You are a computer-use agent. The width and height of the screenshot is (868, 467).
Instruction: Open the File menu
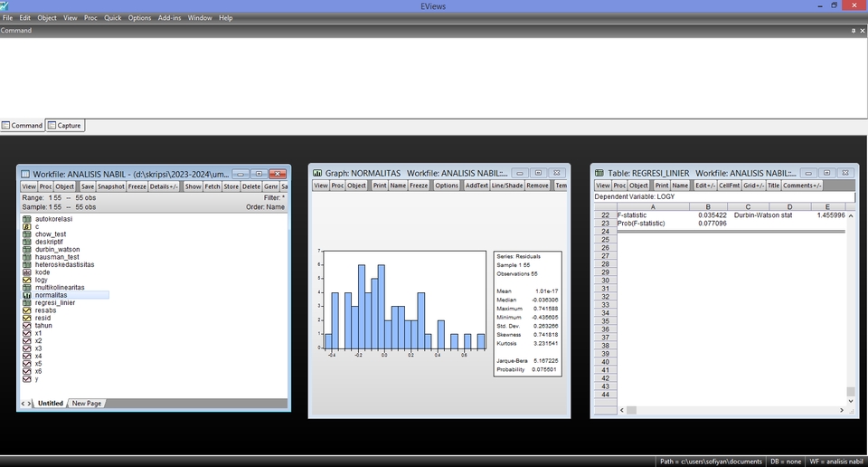point(8,18)
